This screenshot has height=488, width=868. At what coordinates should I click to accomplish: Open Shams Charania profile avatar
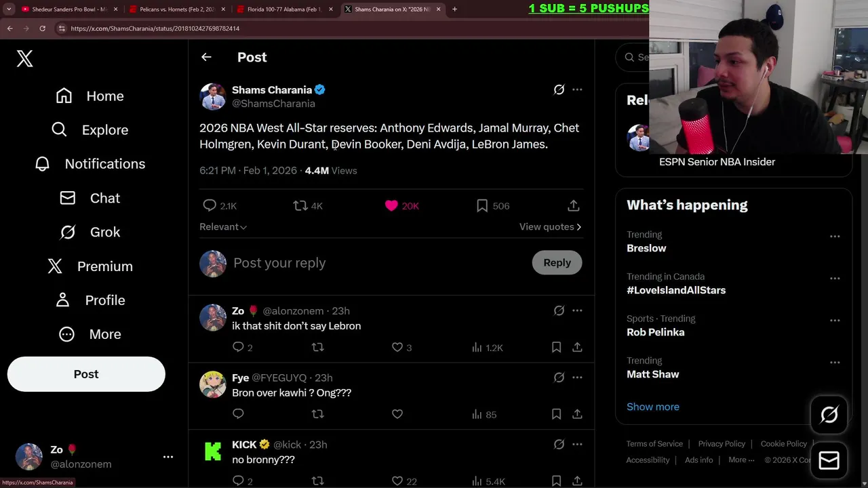213,96
